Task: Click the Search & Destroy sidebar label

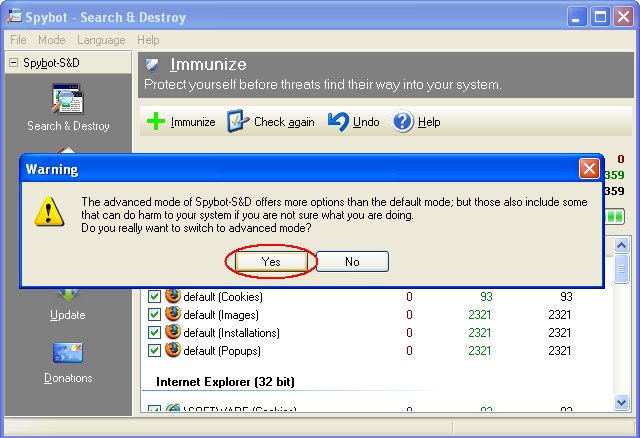Action: [x=68, y=126]
